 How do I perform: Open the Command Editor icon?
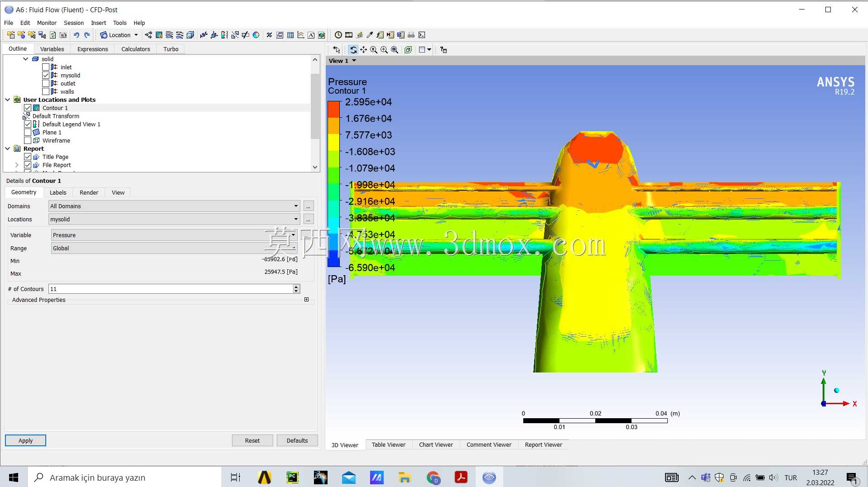[422, 35]
